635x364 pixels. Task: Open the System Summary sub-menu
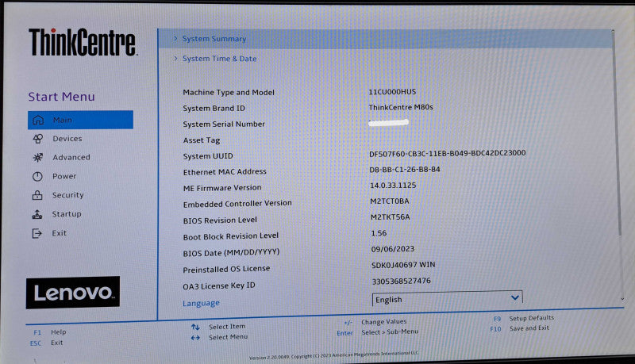click(385, 39)
